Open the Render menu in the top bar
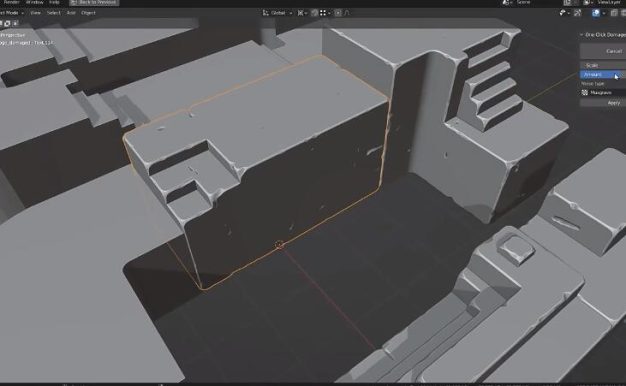The image size is (626, 386). click(11, 2)
